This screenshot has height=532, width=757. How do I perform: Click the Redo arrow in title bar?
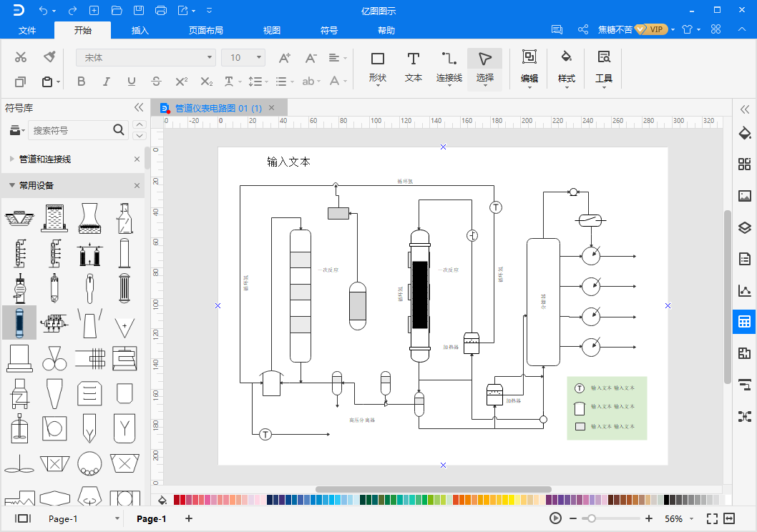(x=73, y=10)
